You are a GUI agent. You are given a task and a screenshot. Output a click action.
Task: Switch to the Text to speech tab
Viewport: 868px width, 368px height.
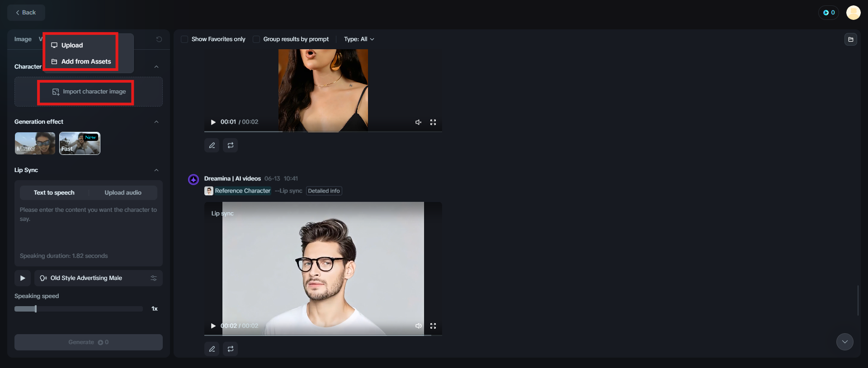(x=54, y=193)
